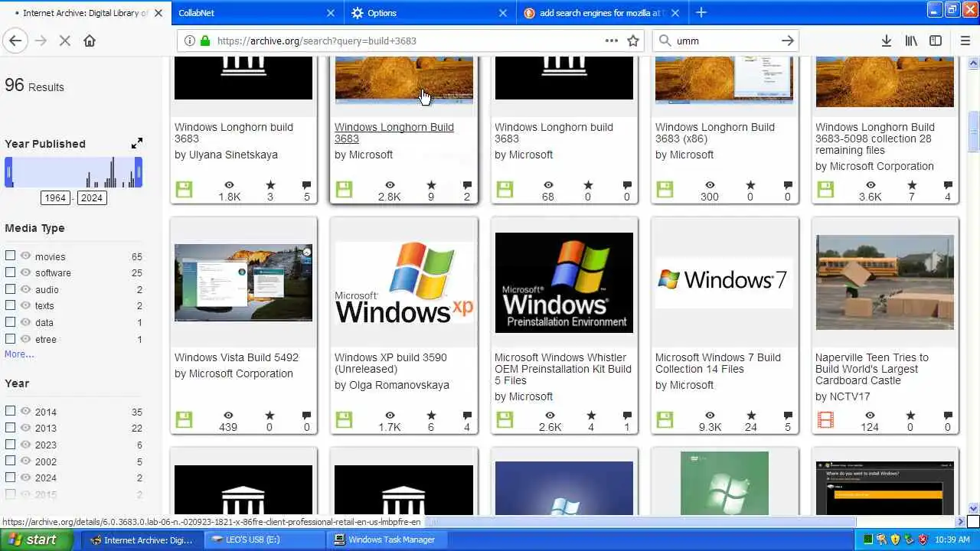The width and height of the screenshot is (980, 551).
Task: Open a new browser tab
Action: [x=701, y=12]
